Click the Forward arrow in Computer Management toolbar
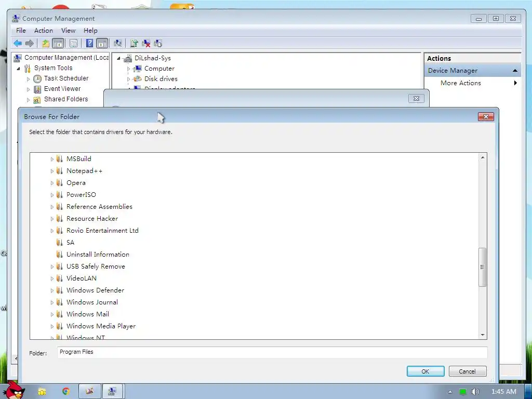The height and width of the screenshot is (399, 532). (x=30, y=43)
